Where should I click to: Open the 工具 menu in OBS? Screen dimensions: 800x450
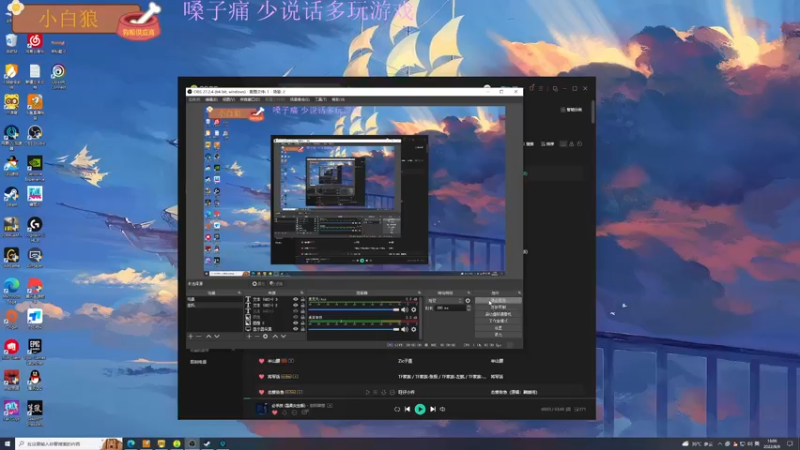coord(320,99)
